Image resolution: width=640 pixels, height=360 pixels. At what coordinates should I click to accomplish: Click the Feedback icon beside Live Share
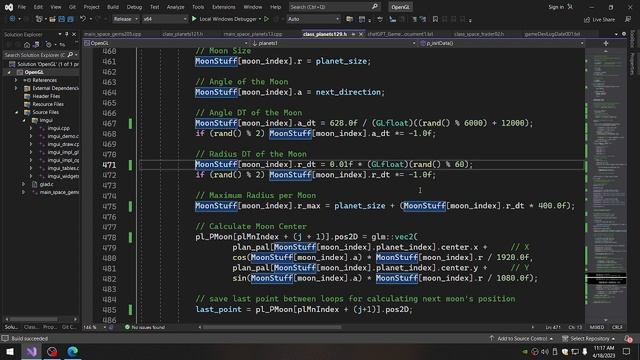pyautogui.click(x=628, y=19)
